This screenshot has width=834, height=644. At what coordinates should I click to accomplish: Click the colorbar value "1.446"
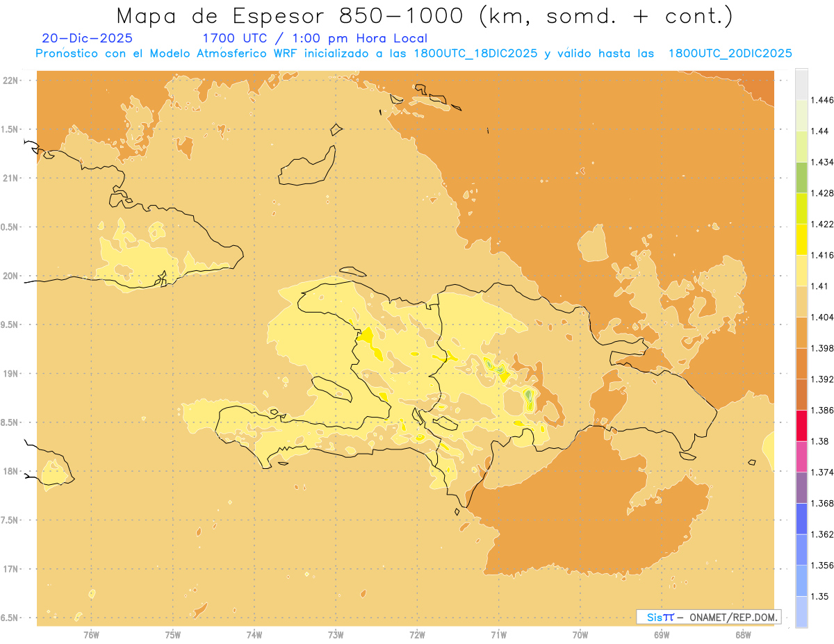824,100
